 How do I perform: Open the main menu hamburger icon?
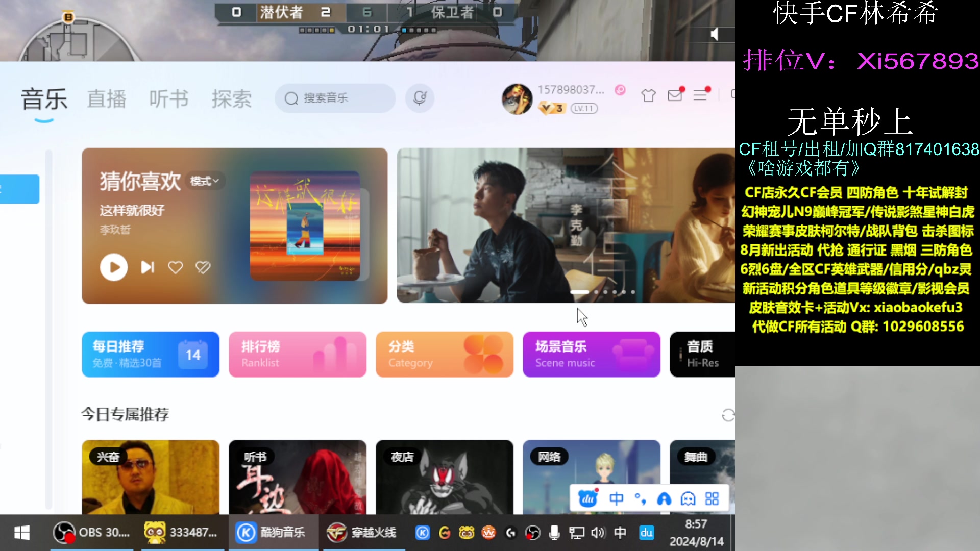tap(700, 95)
